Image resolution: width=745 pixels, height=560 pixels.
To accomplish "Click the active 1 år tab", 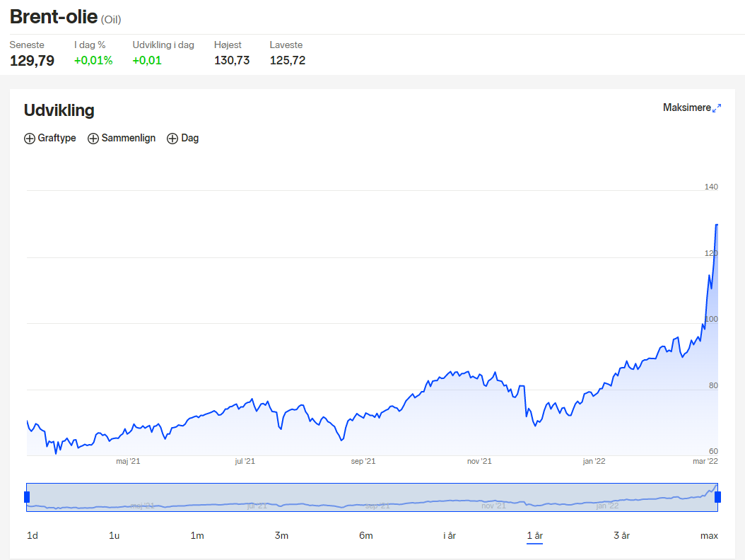I will pyautogui.click(x=534, y=536).
